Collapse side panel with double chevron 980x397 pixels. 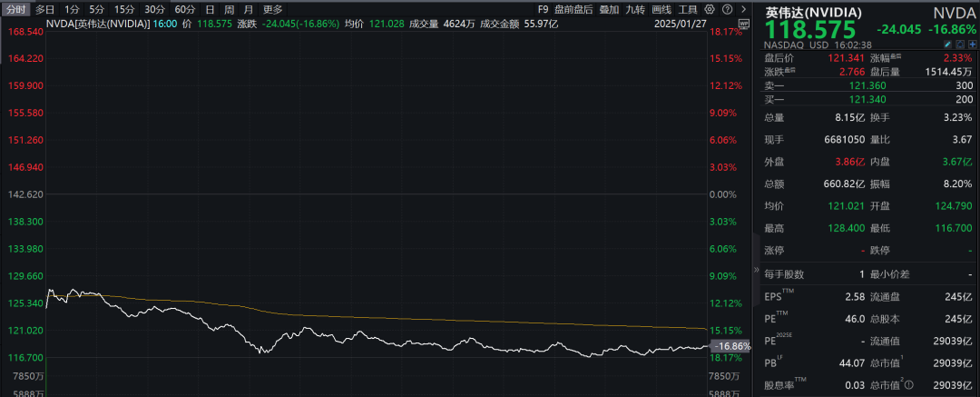point(756,271)
